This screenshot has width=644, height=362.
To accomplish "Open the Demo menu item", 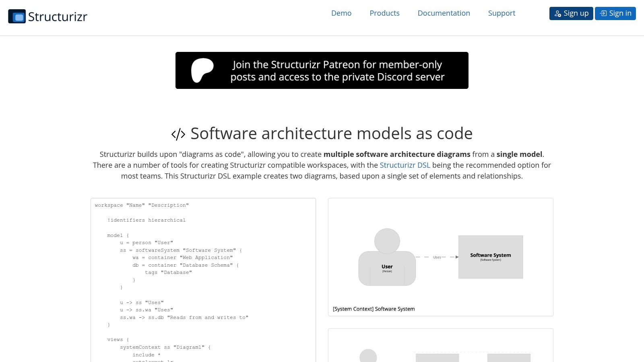I will (341, 13).
